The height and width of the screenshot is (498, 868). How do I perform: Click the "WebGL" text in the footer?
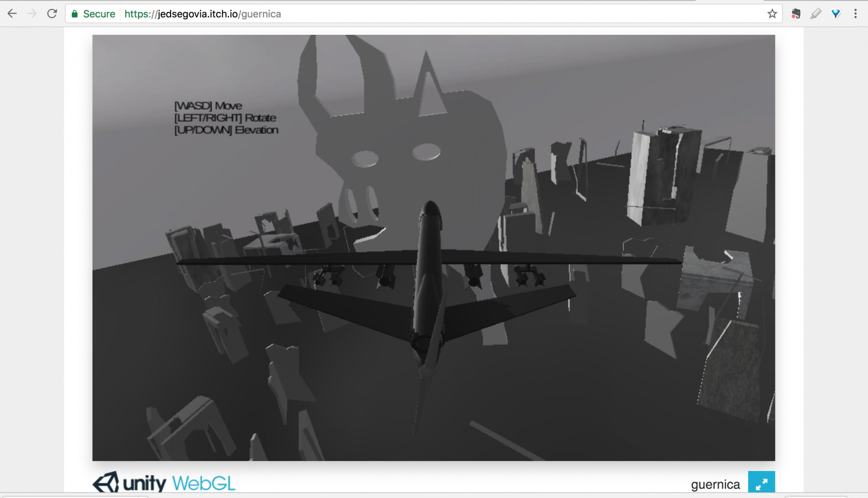pyautogui.click(x=203, y=483)
